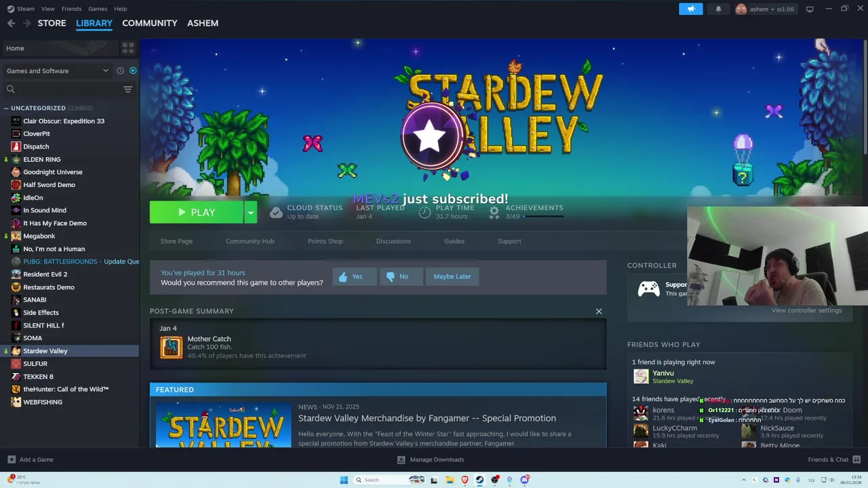Open the Friends menu
The height and width of the screenshot is (488, 868).
point(71,9)
